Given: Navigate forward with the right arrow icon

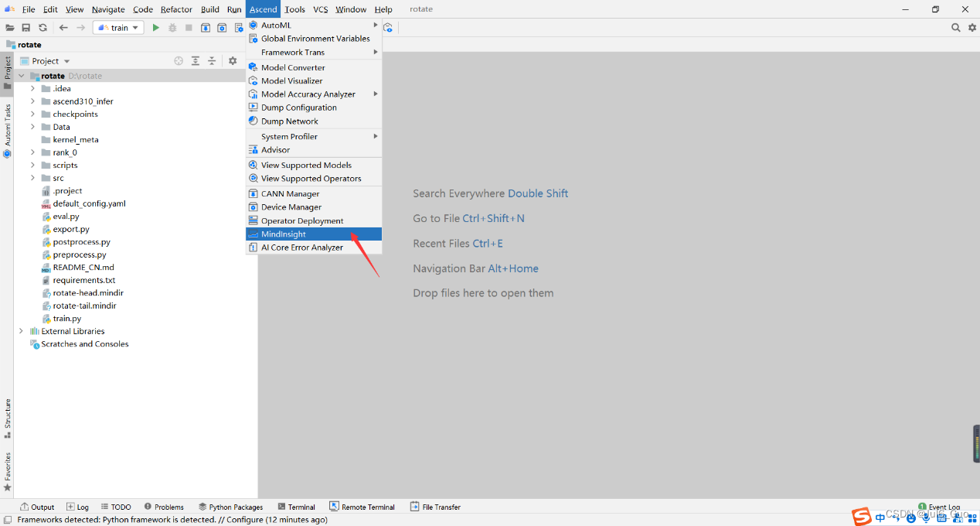Looking at the screenshot, I should tap(80, 28).
